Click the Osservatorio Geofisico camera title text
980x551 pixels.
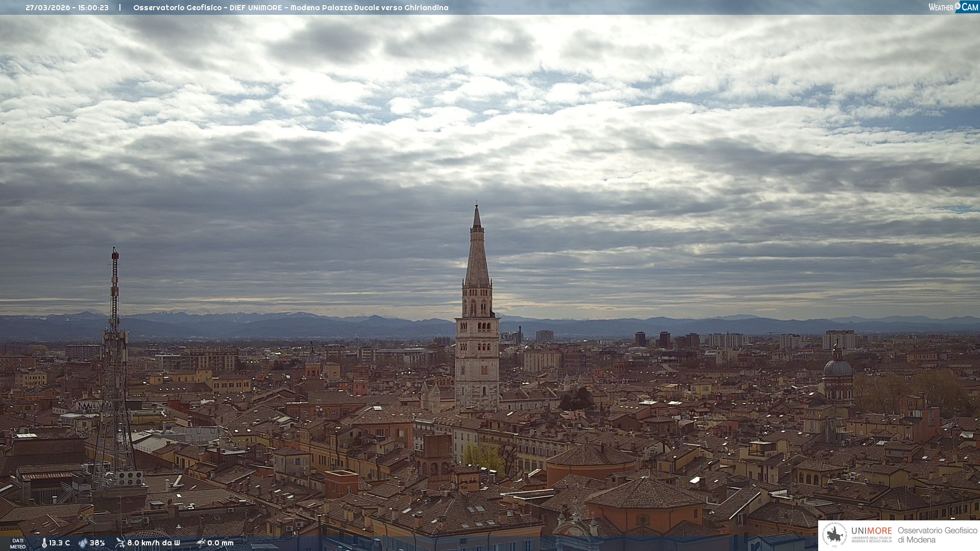290,8
